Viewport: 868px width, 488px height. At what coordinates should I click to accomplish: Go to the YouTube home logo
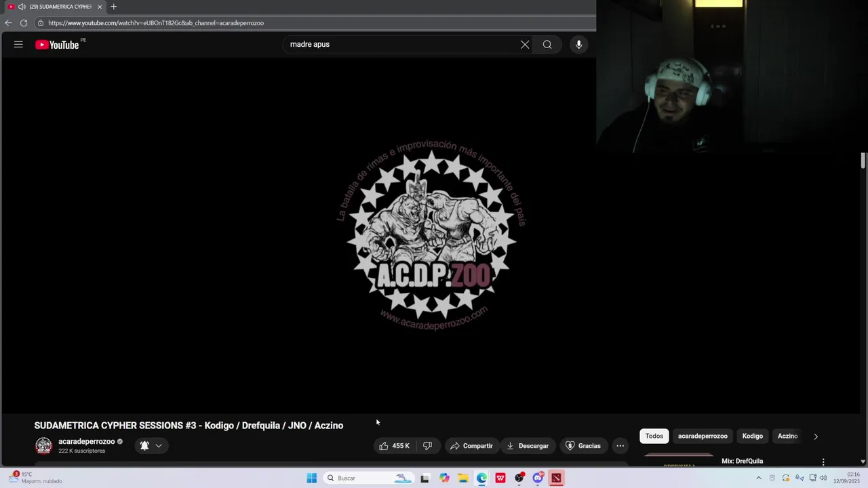tap(58, 45)
